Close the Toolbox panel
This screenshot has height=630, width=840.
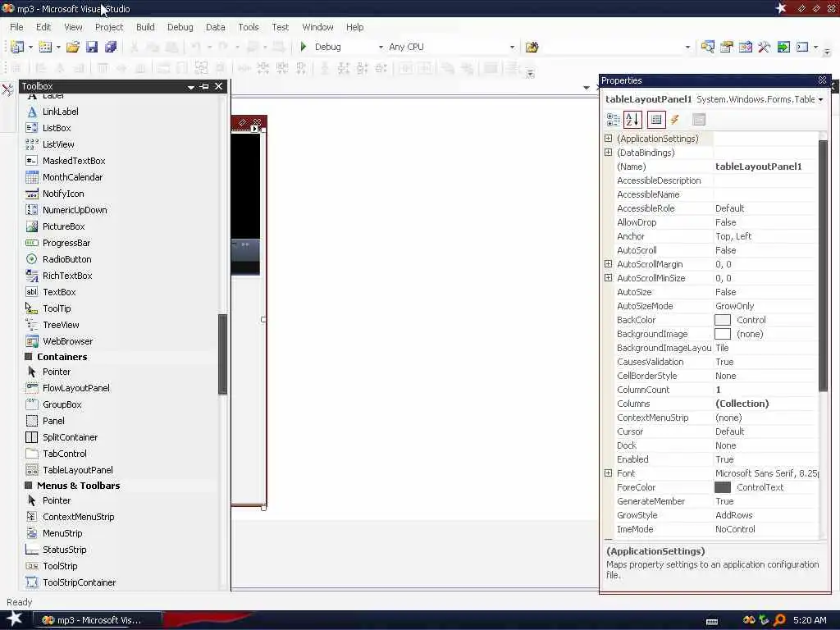[x=218, y=86]
